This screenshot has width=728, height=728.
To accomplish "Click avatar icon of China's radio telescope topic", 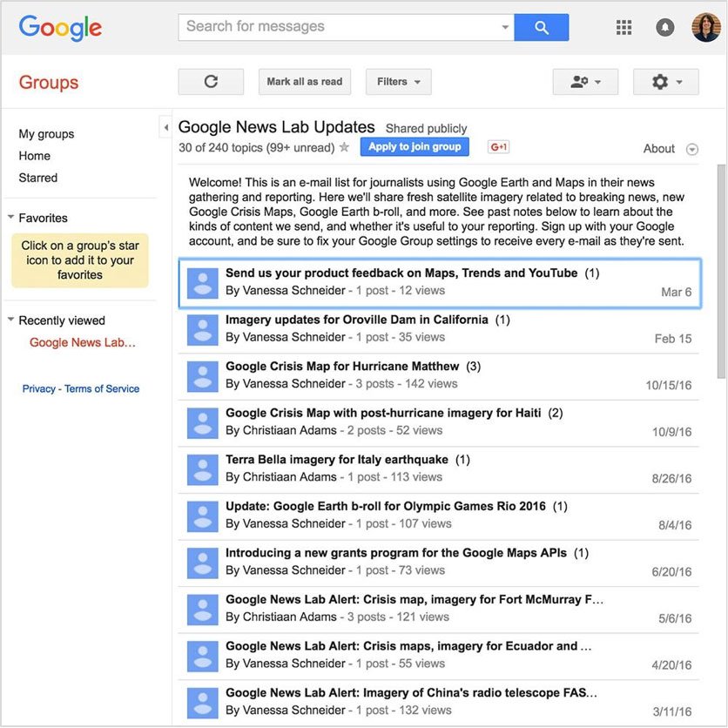I will click(x=202, y=704).
